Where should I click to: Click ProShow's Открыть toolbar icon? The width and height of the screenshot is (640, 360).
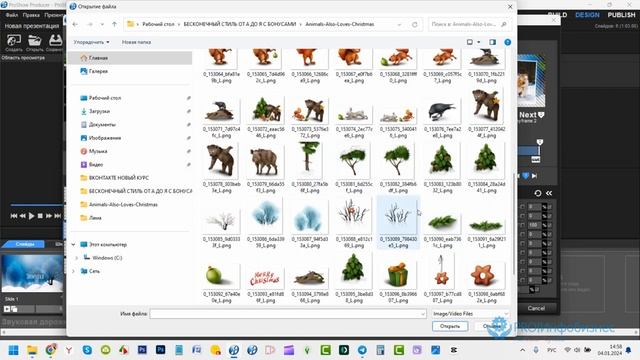(x=35, y=42)
